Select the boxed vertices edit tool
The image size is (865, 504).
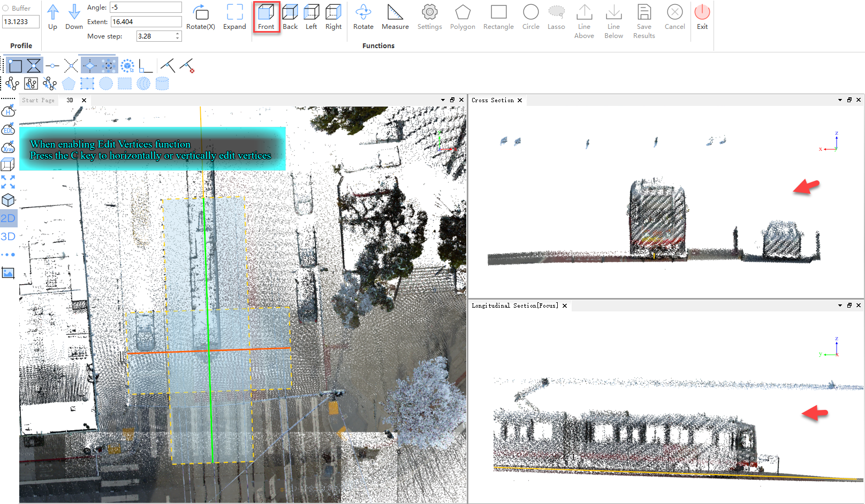(31, 83)
